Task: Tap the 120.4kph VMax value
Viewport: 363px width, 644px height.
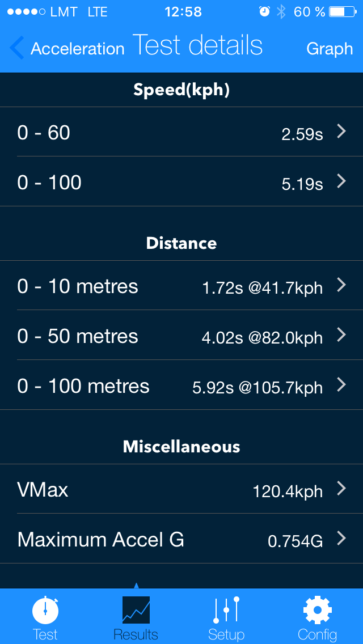Action: [288, 491]
